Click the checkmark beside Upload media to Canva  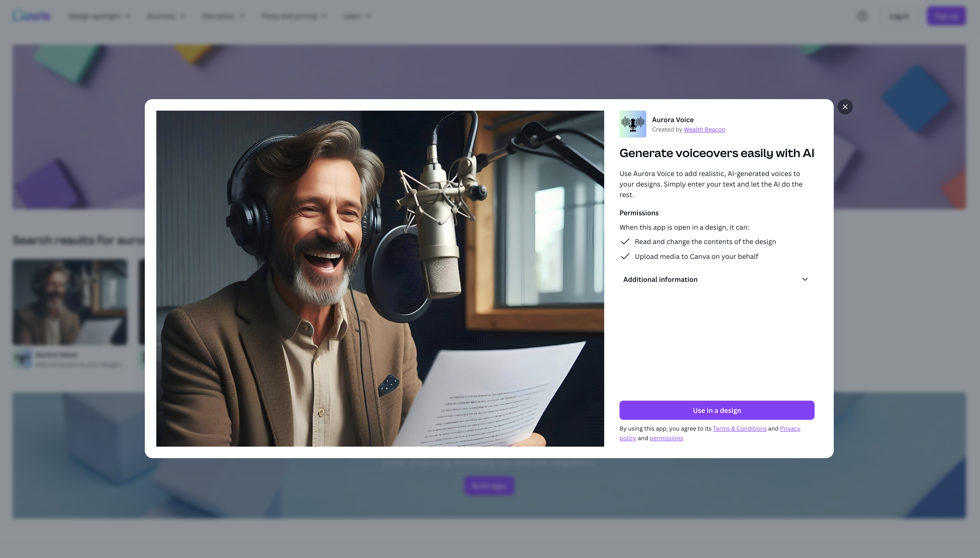(625, 256)
